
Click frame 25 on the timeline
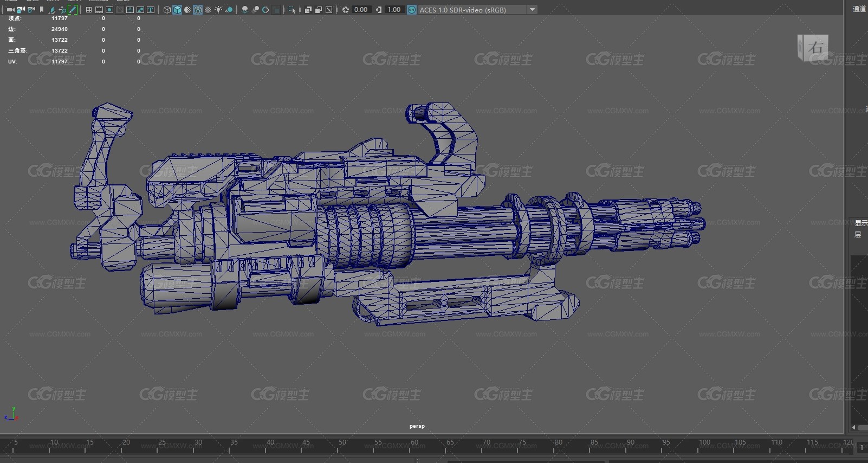click(162, 442)
